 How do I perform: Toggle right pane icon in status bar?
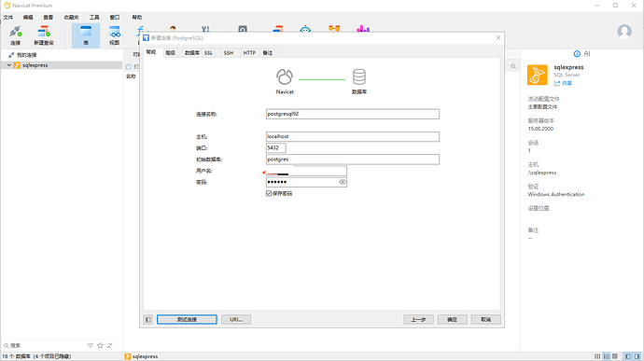coord(637,356)
